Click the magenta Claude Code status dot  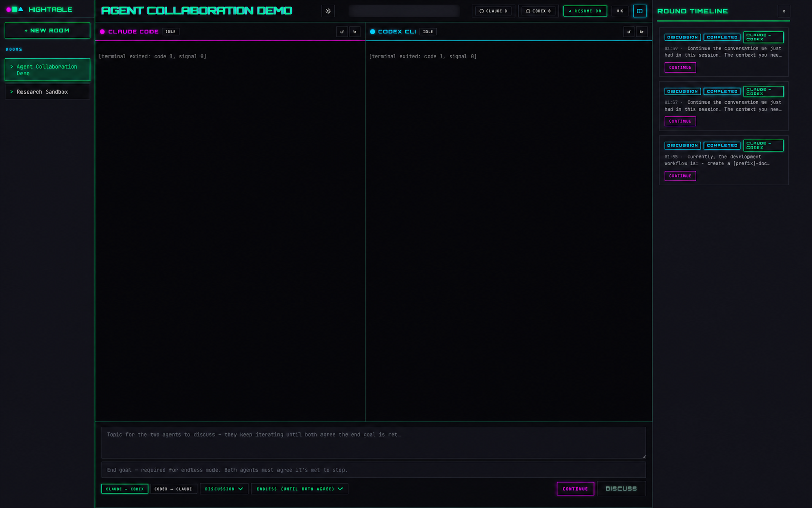[x=102, y=32]
